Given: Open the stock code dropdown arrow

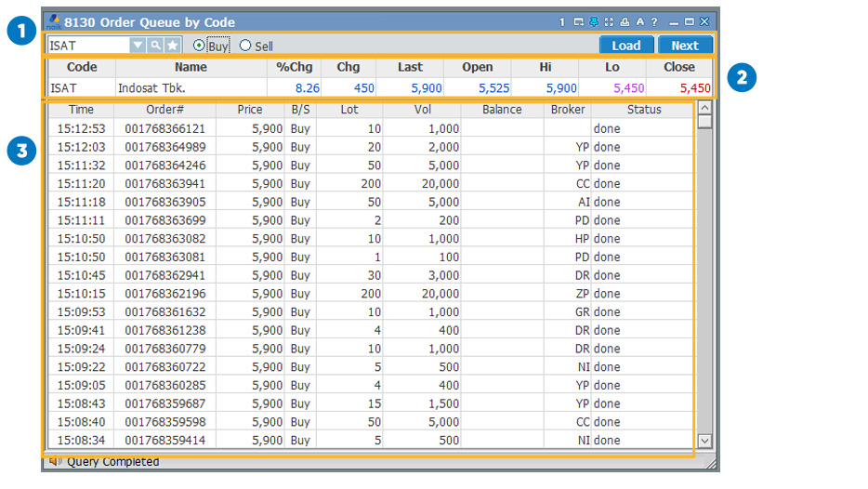Looking at the screenshot, I should click(x=138, y=46).
